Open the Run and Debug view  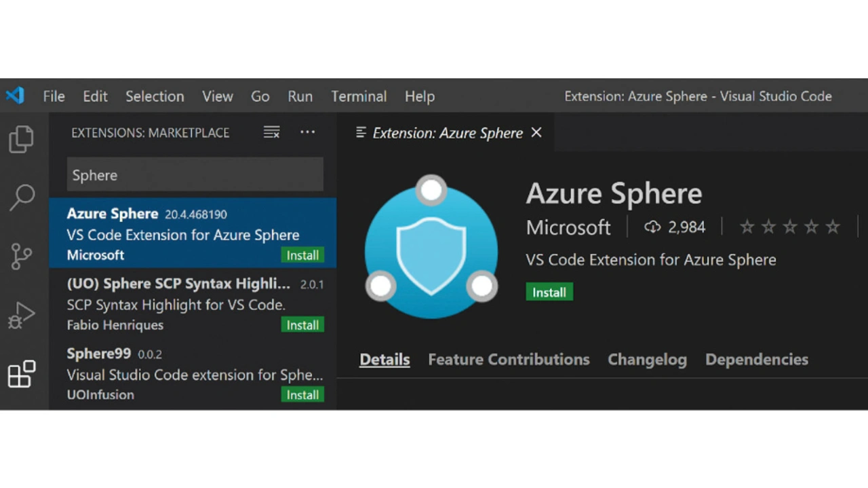pos(21,315)
